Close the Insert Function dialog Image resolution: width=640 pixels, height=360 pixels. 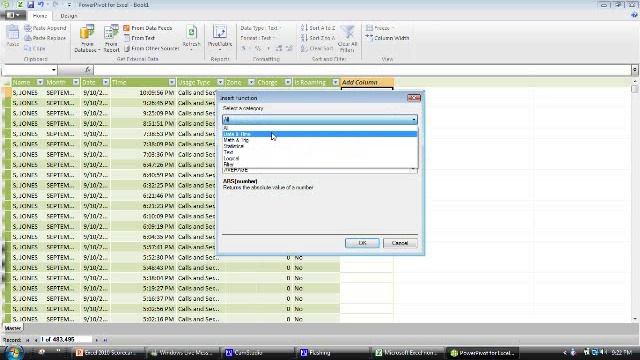pyautogui.click(x=413, y=98)
